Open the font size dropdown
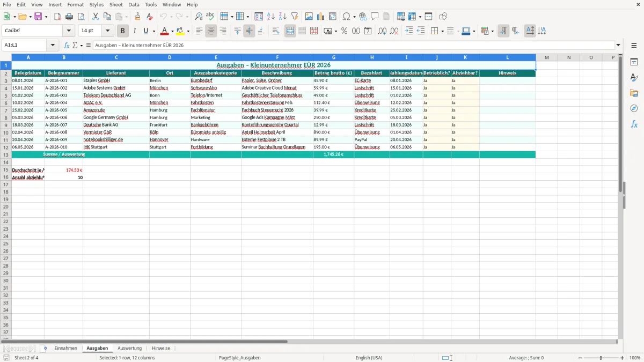 pyautogui.click(x=107, y=31)
